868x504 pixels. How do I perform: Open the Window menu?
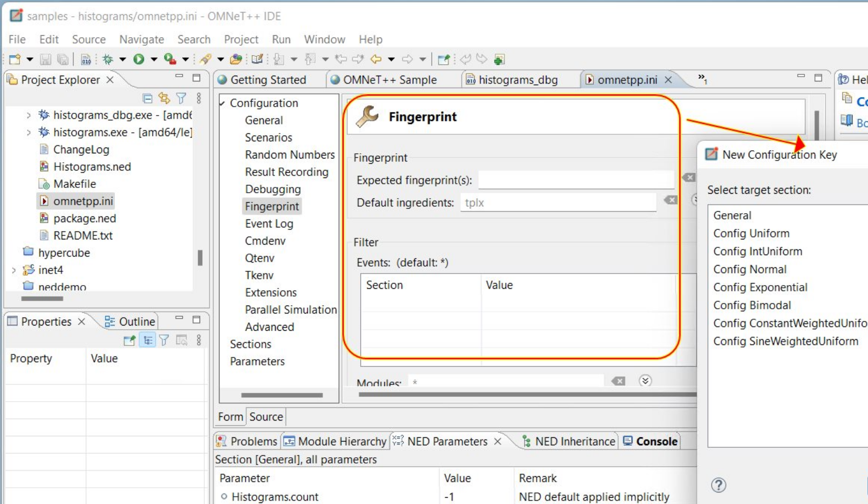(324, 39)
